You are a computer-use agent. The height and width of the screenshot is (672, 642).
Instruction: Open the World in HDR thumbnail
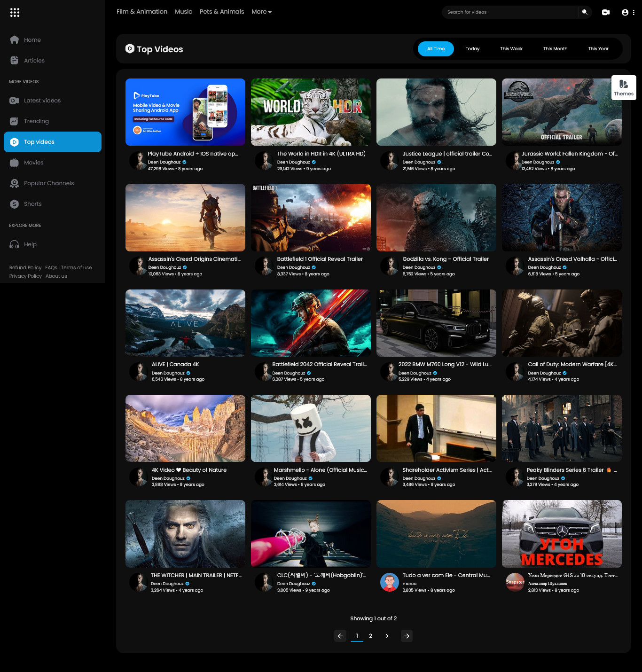pyautogui.click(x=311, y=112)
